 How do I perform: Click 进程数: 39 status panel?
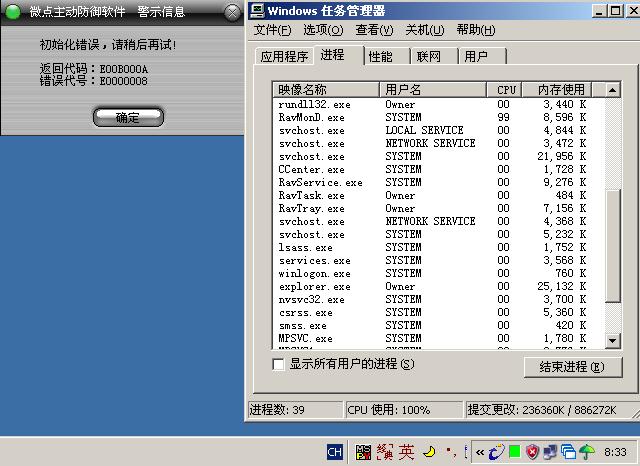tap(296, 410)
